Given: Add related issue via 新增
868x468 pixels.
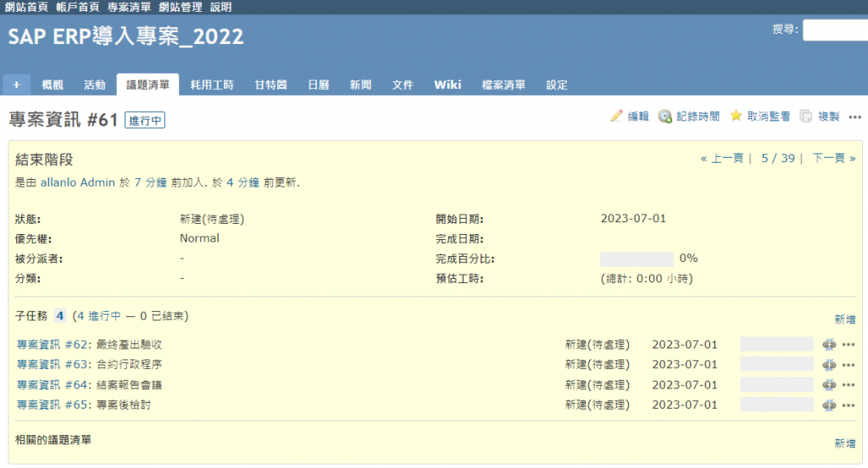Looking at the screenshot, I should click(845, 443).
